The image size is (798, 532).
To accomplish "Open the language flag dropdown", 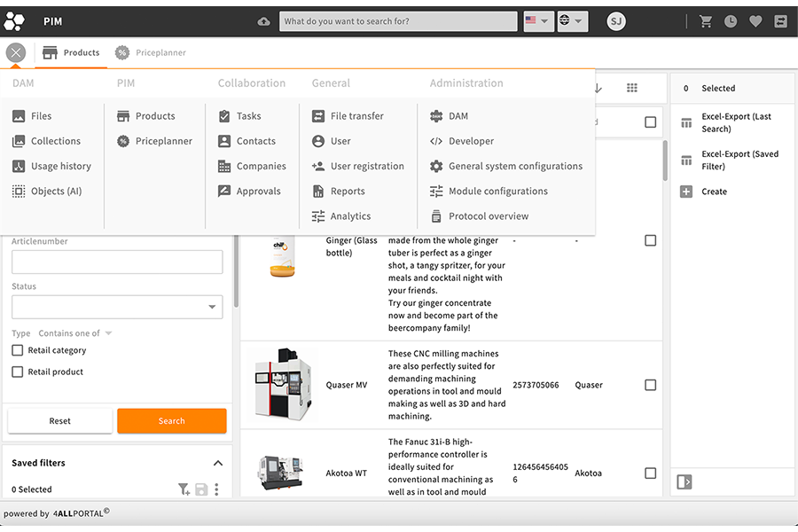I will pos(538,21).
